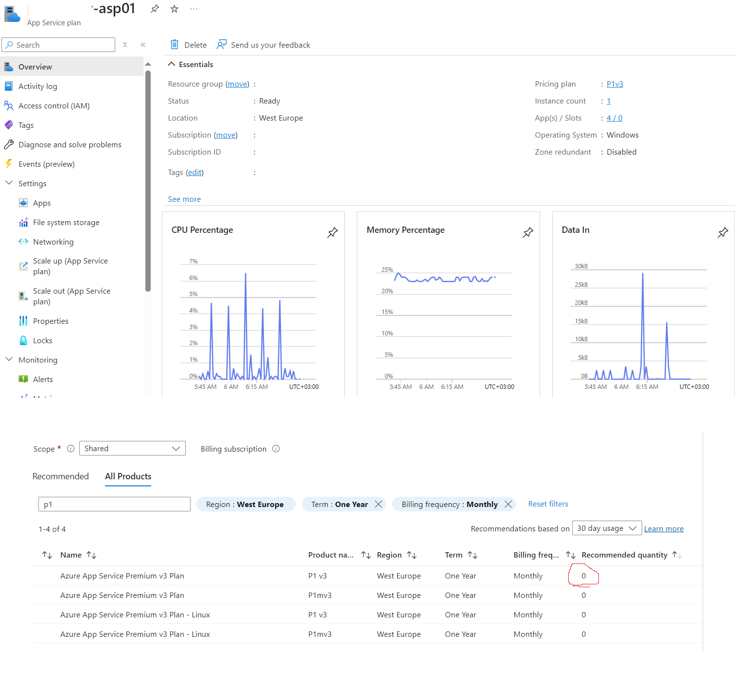Open the 30 day usage dropdown
This screenshot has height=700, width=735.
point(606,528)
